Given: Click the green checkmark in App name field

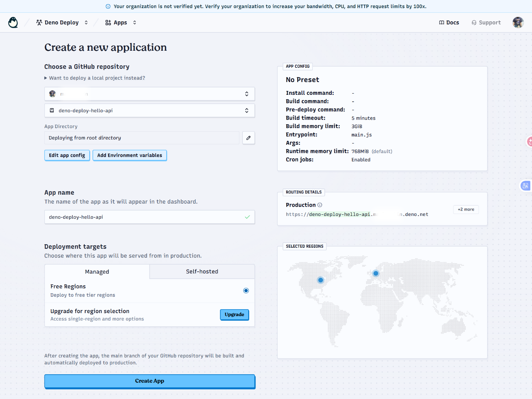Looking at the screenshot, I should coord(247,217).
